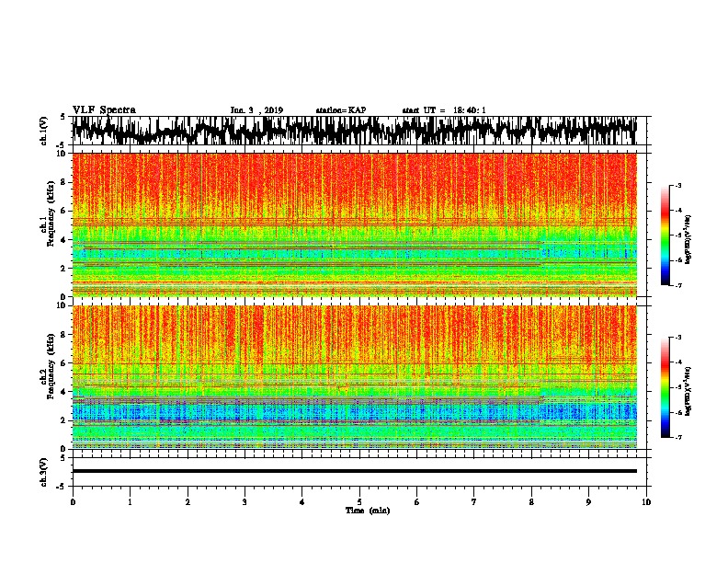Viewport: 728px width, 563px height.
Task: Click the ch.1 "Frequency (kHz)" axis label
Action: [x=51, y=213]
